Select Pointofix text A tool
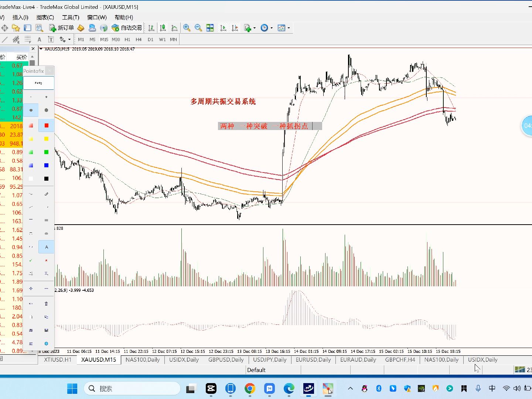The image size is (532, 399). coord(46,247)
